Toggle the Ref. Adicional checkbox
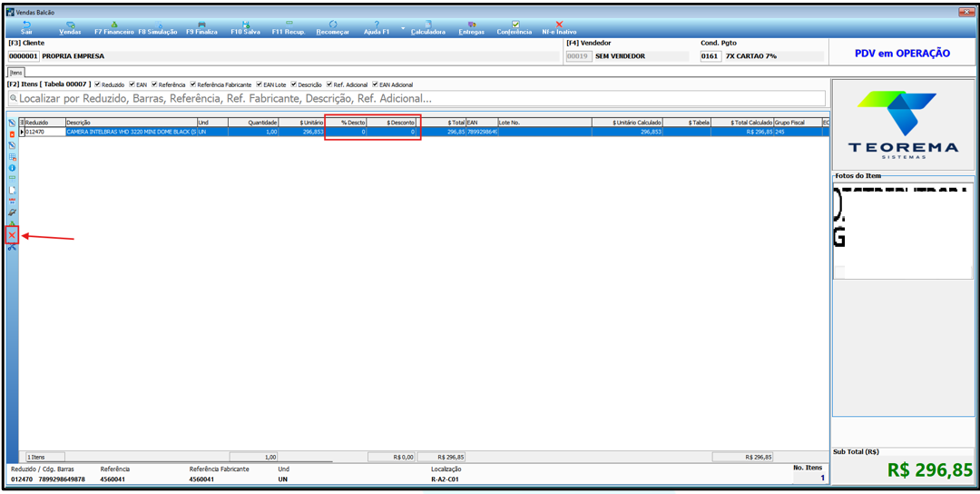 (x=329, y=84)
